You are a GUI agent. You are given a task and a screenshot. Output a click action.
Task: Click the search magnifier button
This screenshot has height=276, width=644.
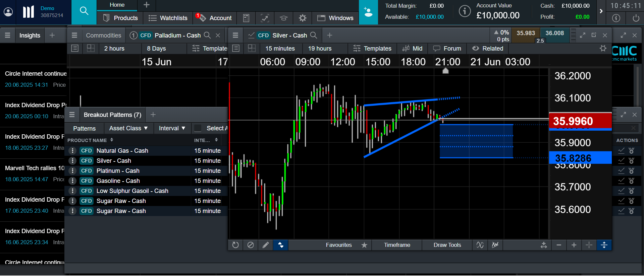click(84, 11)
